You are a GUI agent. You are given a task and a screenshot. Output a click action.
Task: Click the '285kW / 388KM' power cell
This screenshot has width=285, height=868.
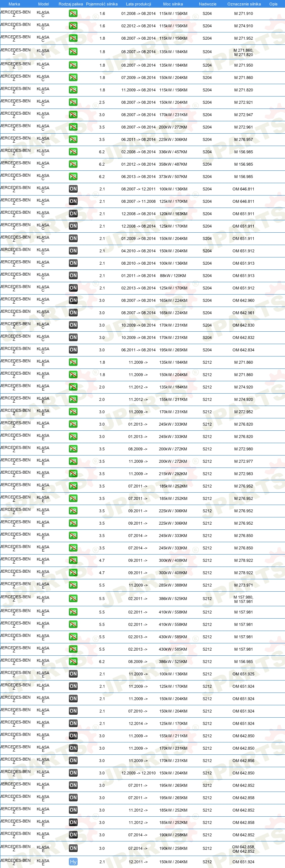173,585
